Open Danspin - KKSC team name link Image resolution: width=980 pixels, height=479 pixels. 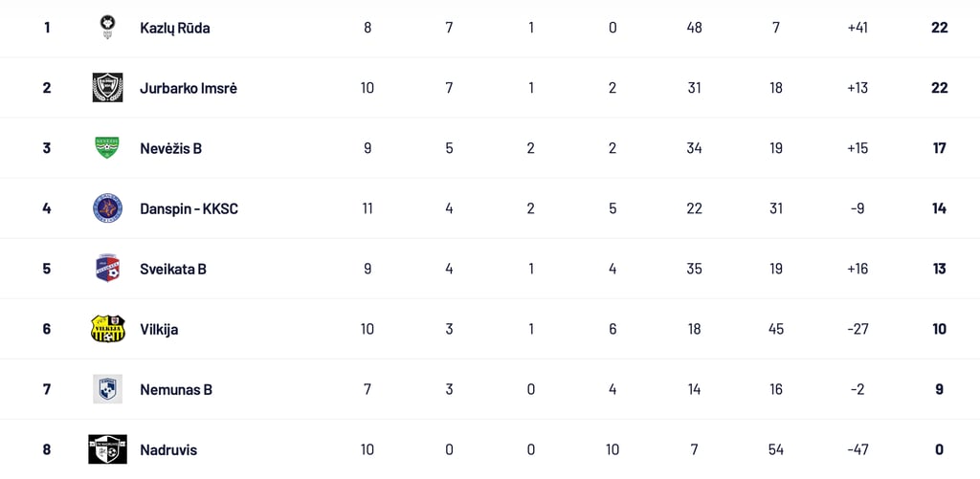click(x=189, y=208)
